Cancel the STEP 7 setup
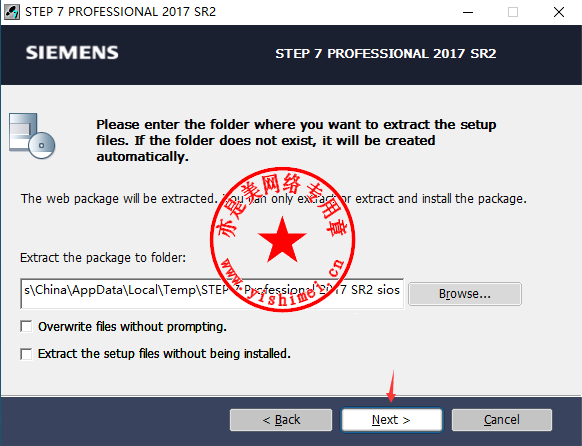Screen dimensions: 582x446 (502, 420)
